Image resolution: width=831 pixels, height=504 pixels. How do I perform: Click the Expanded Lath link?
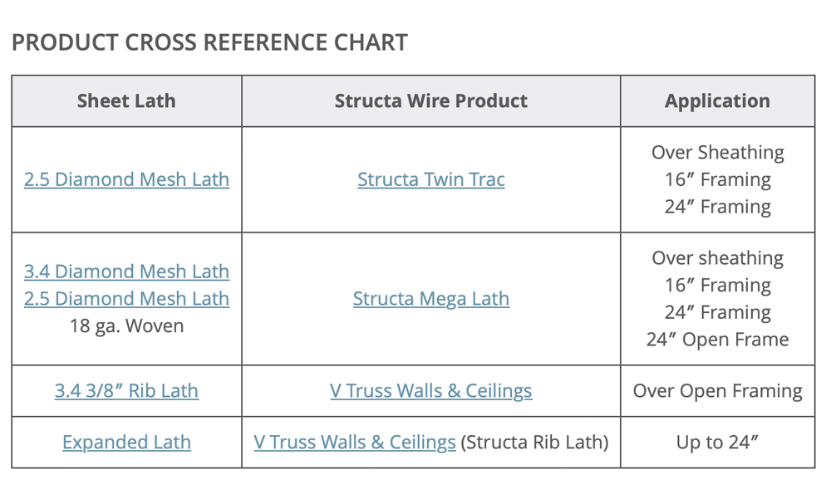pos(126,443)
